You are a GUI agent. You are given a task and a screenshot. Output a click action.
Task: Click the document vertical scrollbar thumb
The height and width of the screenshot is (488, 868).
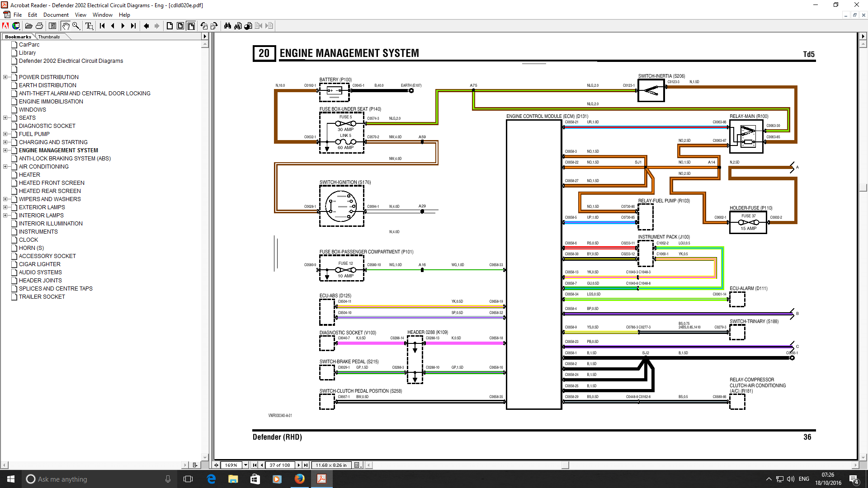(x=863, y=188)
